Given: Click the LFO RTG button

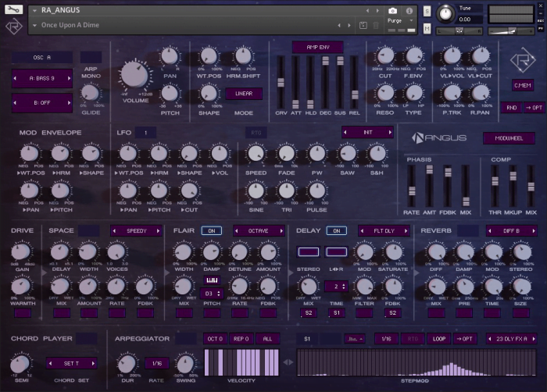Looking at the screenshot, I should [x=256, y=133].
